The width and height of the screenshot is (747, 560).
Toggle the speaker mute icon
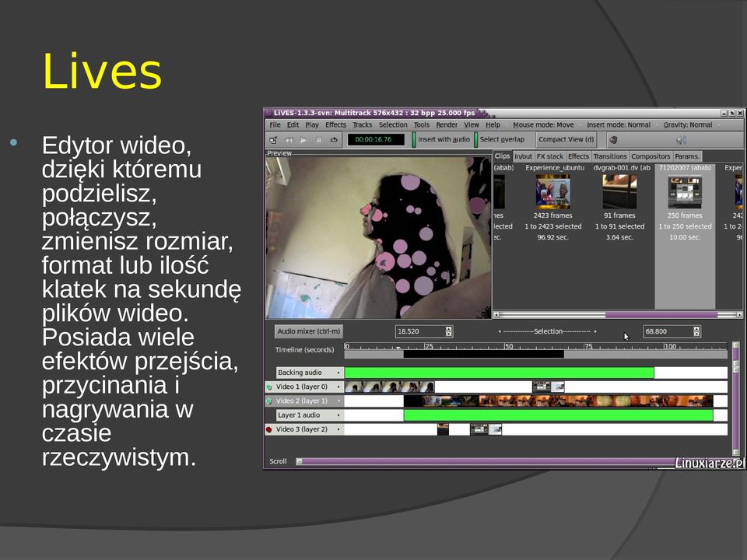682,140
